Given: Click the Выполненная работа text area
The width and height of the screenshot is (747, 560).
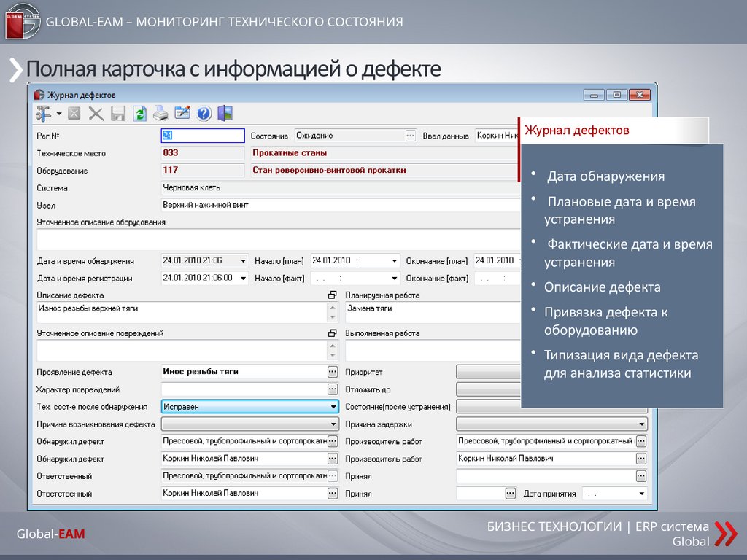Looking at the screenshot, I should coord(433,351).
